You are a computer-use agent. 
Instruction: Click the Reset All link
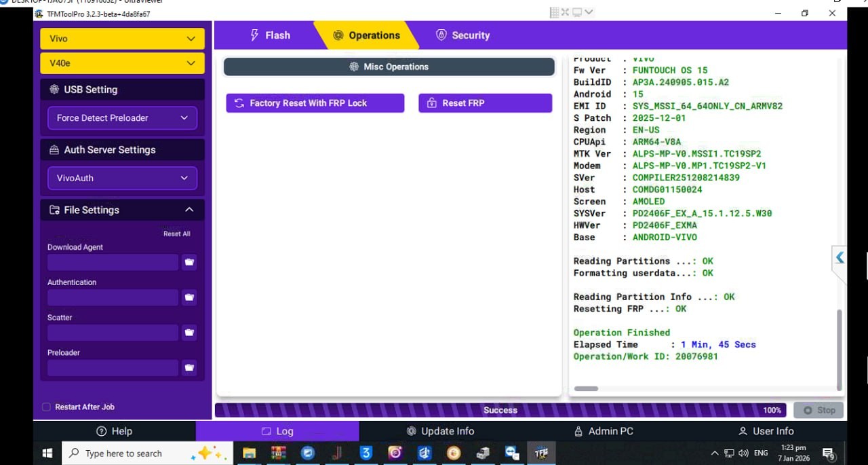click(177, 234)
